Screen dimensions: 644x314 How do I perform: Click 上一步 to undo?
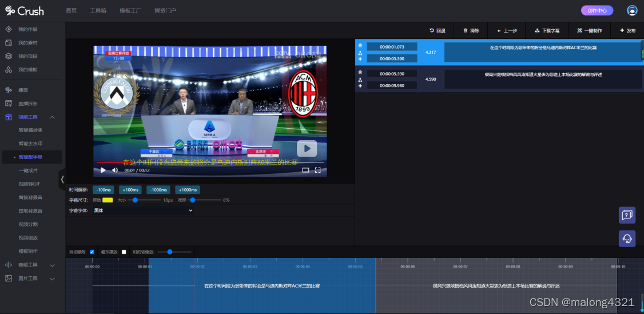pos(507,30)
